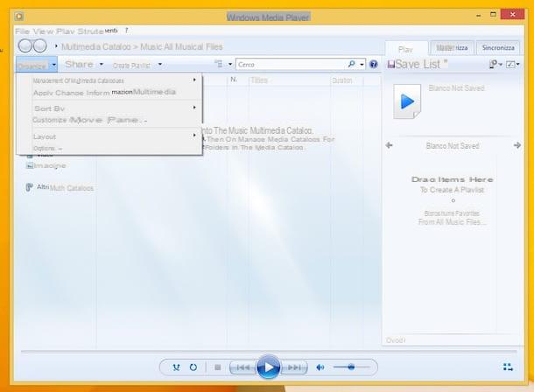Open the list options dropdown
Screen dimensions: 534x392
coord(495,64)
